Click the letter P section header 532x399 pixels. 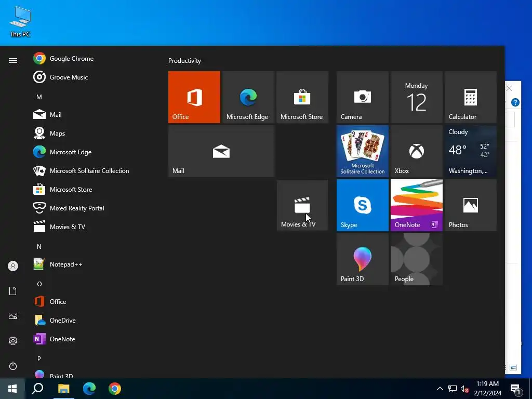[x=39, y=358]
